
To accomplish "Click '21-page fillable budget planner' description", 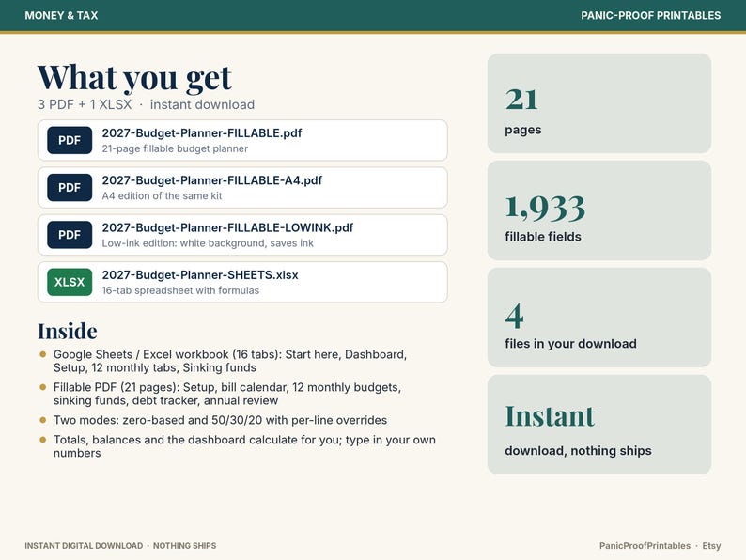I will (x=175, y=148).
